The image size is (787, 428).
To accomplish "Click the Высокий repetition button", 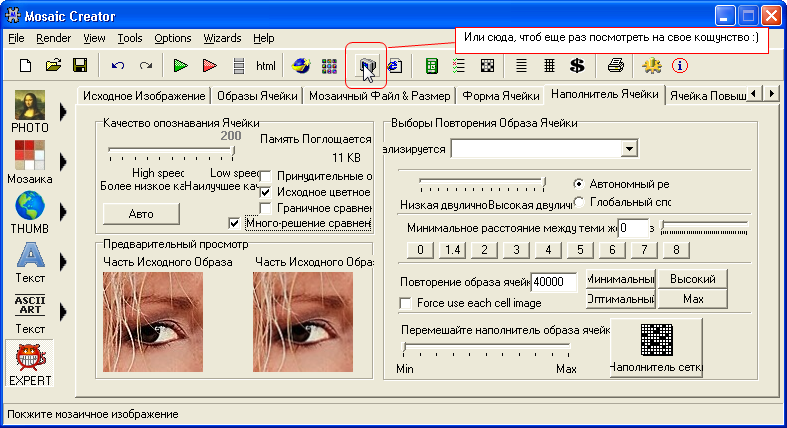I will point(692,279).
